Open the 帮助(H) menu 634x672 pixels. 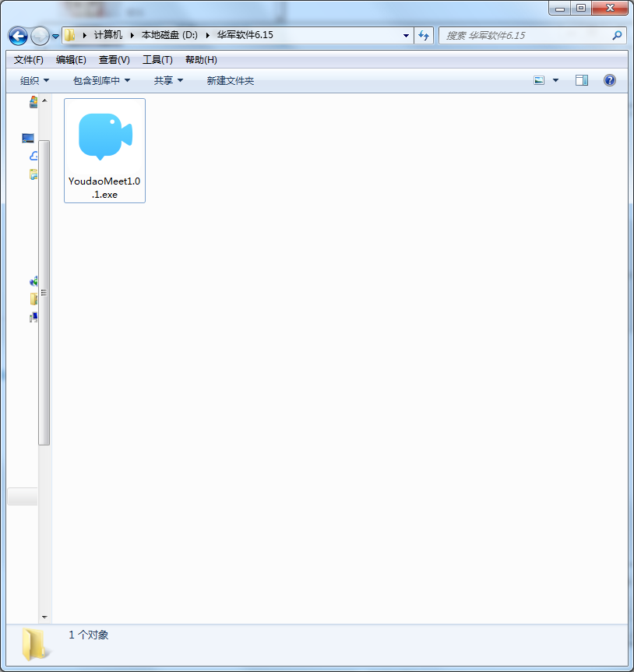coord(201,60)
